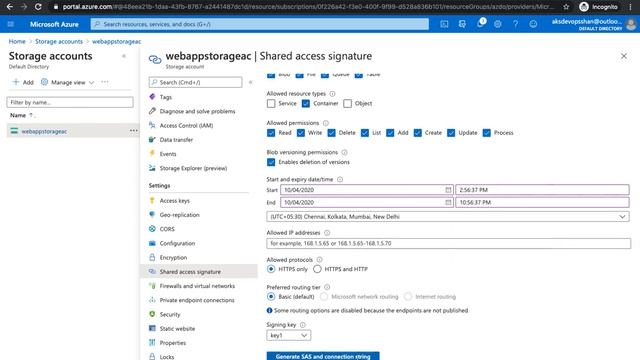This screenshot has width=640, height=360.
Task: View notifications bell in header
Action: 480,23
